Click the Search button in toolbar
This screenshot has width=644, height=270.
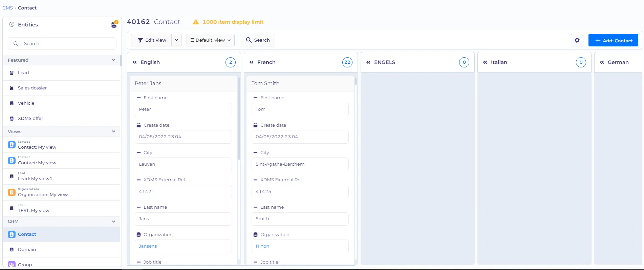[x=257, y=40]
